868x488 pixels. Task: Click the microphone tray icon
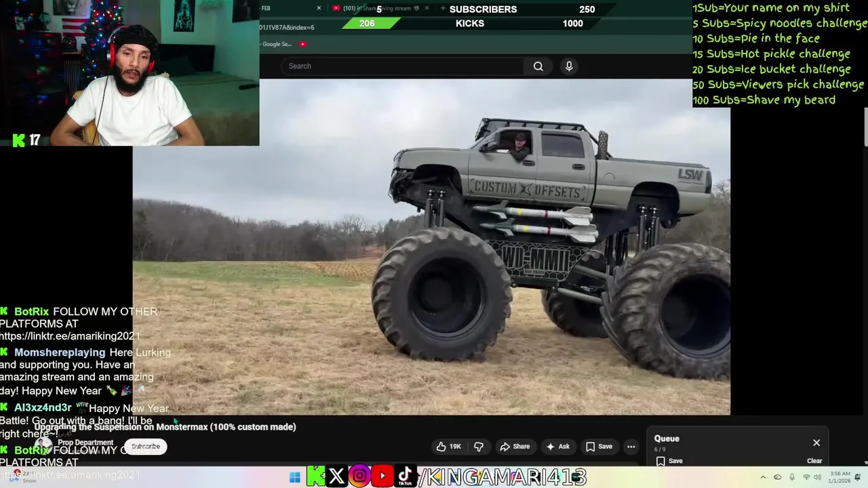pyautogui.click(x=792, y=477)
